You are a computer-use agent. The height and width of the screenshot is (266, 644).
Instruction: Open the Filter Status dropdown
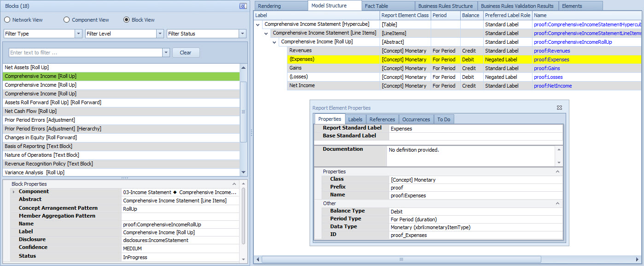pos(242,34)
